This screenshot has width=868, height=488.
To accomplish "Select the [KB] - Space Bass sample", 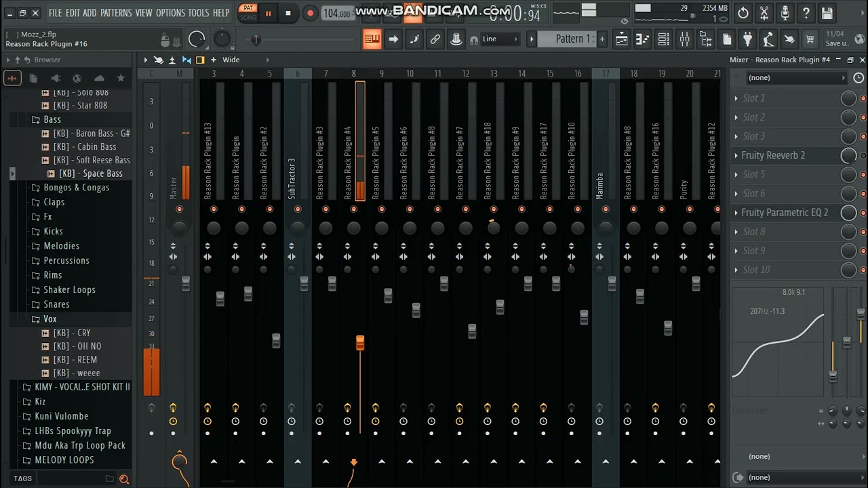I will pos(90,174).
